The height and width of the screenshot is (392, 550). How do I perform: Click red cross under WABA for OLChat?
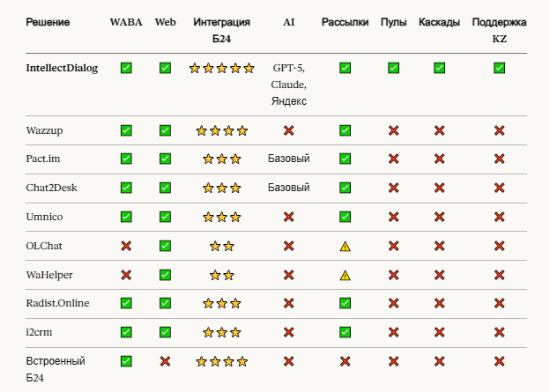click(126, 246)
